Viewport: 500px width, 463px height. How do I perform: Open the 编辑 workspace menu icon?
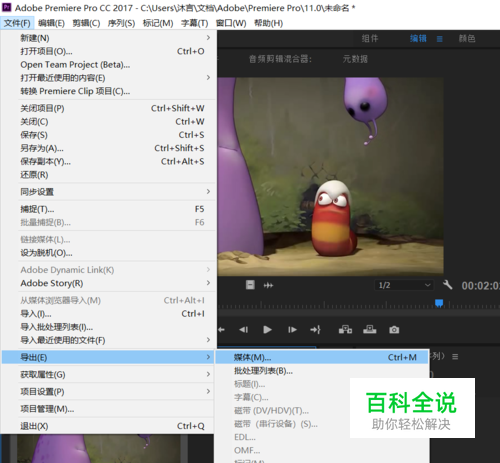tap(440, 39)
